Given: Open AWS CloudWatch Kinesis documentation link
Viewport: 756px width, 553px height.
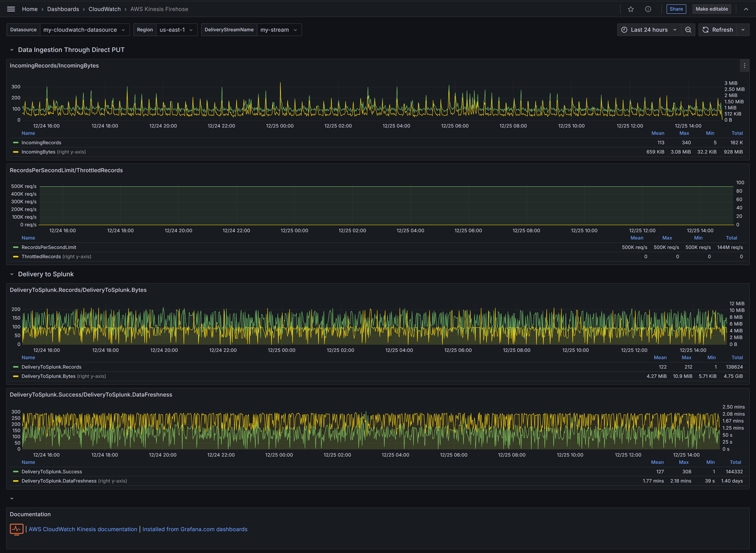Looking at the screenshot, I should point(83,529).
